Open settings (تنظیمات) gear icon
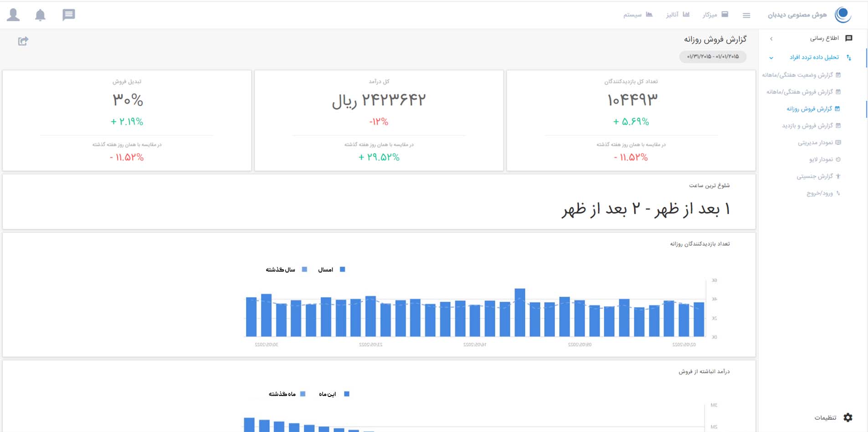 tap(847, 417)
